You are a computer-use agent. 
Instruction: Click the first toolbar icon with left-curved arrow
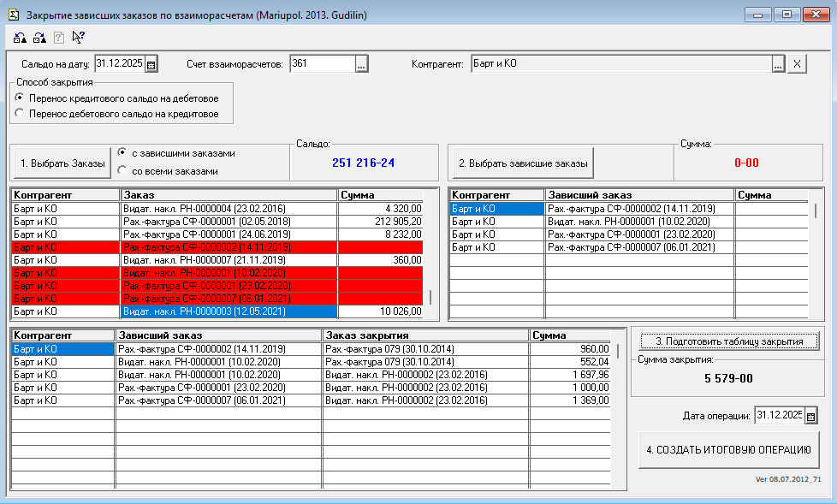(x=21, y=38)
